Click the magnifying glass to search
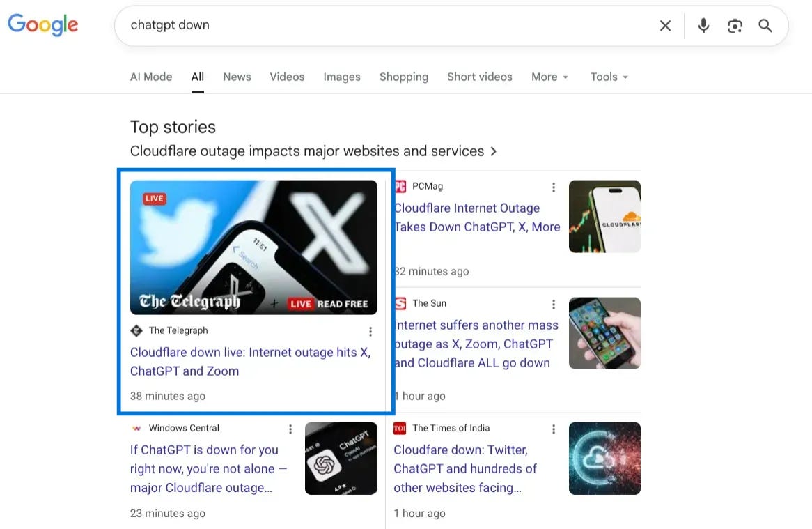Viewport: 812px width, 529px height. click(765, 25)
